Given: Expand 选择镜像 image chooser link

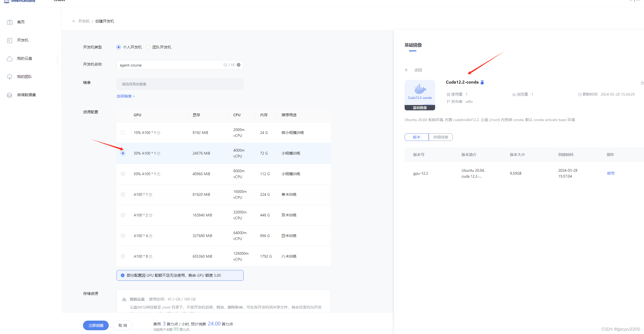Looking at the screenshot, I should pyautogui.click(x=126, y=96).
